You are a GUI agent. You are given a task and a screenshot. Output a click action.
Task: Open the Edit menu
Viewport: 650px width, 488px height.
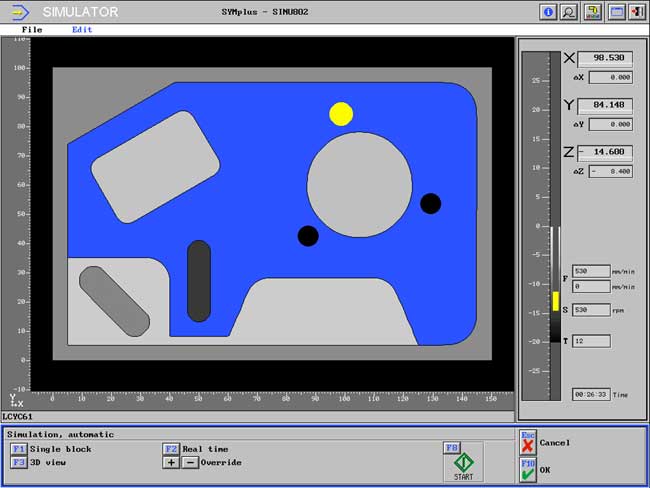pyautogui.click(x=82, y=30)
